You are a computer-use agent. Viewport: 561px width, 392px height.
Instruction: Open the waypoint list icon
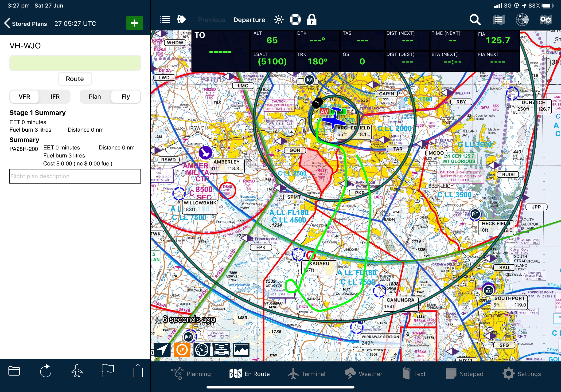pyautogui.click(x=165, y=20)
